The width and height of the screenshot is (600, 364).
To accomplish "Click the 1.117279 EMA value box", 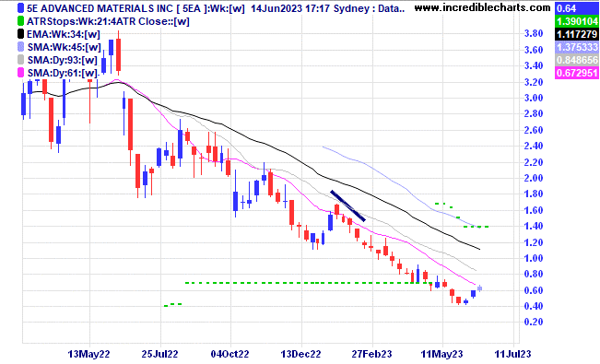I will pos(577,34).
